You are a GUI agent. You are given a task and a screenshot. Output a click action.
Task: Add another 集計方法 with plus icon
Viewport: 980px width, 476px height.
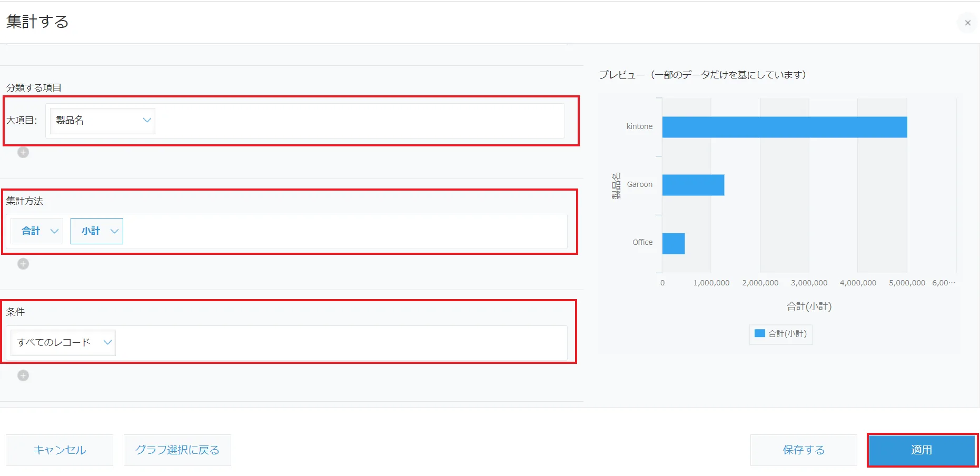pyautogui.click(x=23, y=264)
